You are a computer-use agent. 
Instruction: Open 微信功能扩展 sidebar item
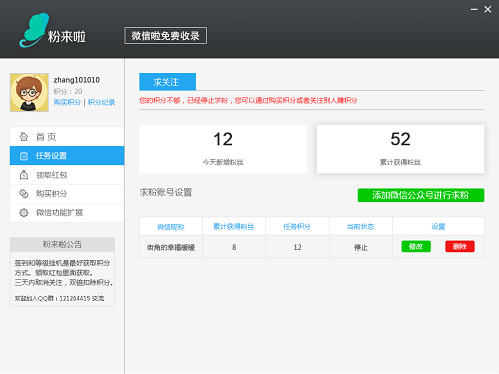pyautogui.click(x=67, y=213)
